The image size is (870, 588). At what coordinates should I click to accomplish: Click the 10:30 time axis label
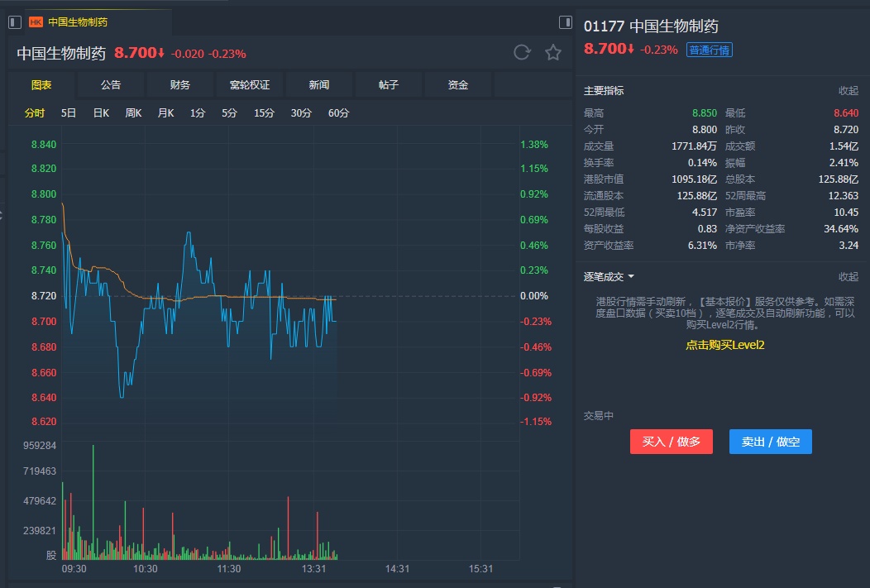coord(146,569)
